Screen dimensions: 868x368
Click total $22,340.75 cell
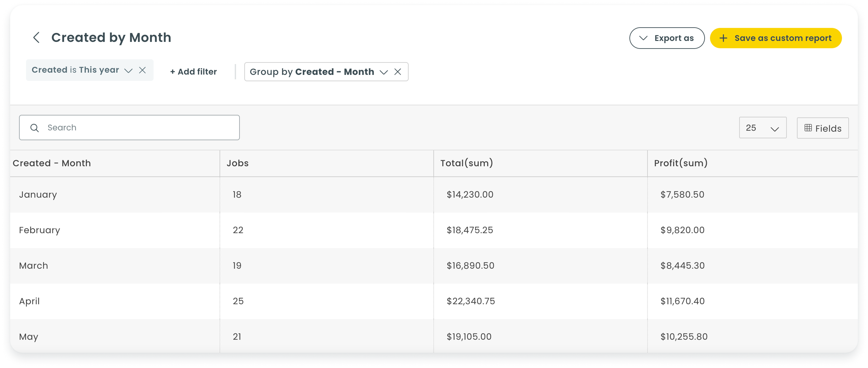pyautogui.click(x=471, y=301)
